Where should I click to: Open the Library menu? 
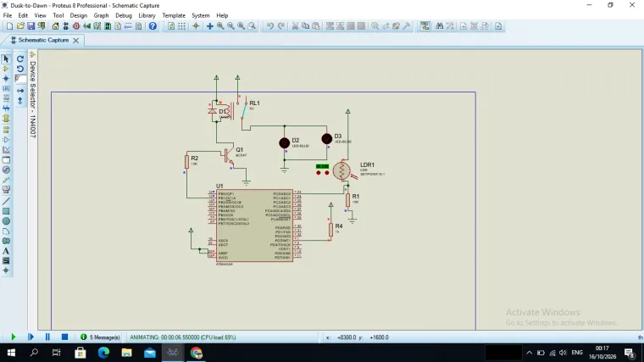point(147,15)
